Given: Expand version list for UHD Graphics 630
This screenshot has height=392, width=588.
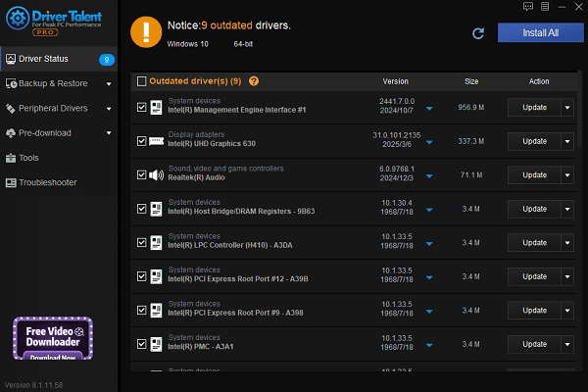Looking at the screenshot, I should (429, 142).
